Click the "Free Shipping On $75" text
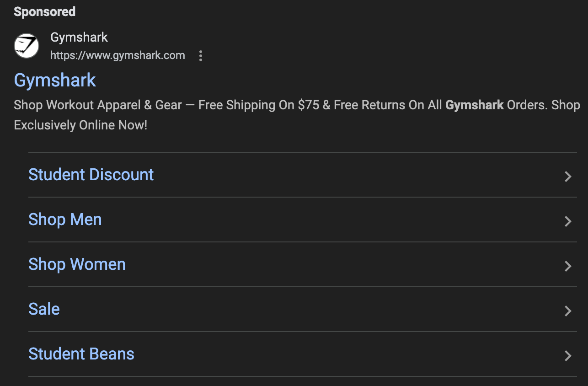588x386 pixels. tap(258, 105)
